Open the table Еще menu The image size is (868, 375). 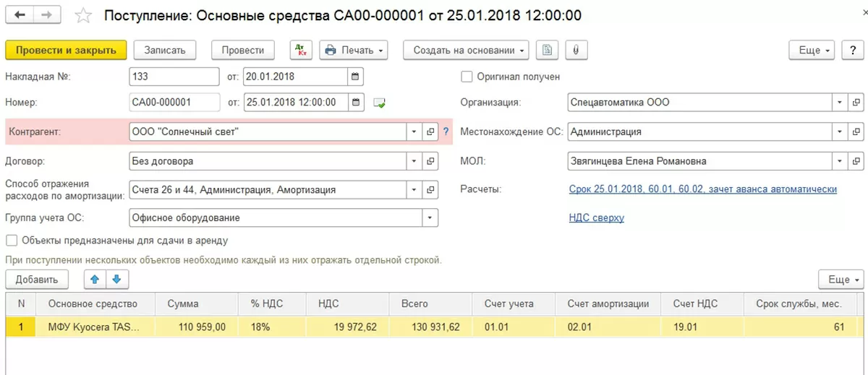click(842, 279)
